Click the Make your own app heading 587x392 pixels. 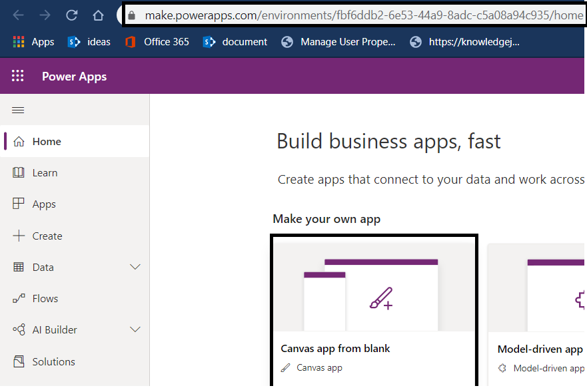[x=326, y=219]
